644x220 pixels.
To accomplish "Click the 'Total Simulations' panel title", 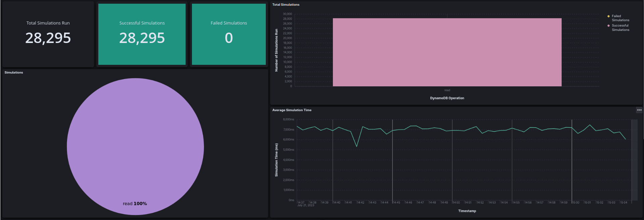I will coord(286,5).
